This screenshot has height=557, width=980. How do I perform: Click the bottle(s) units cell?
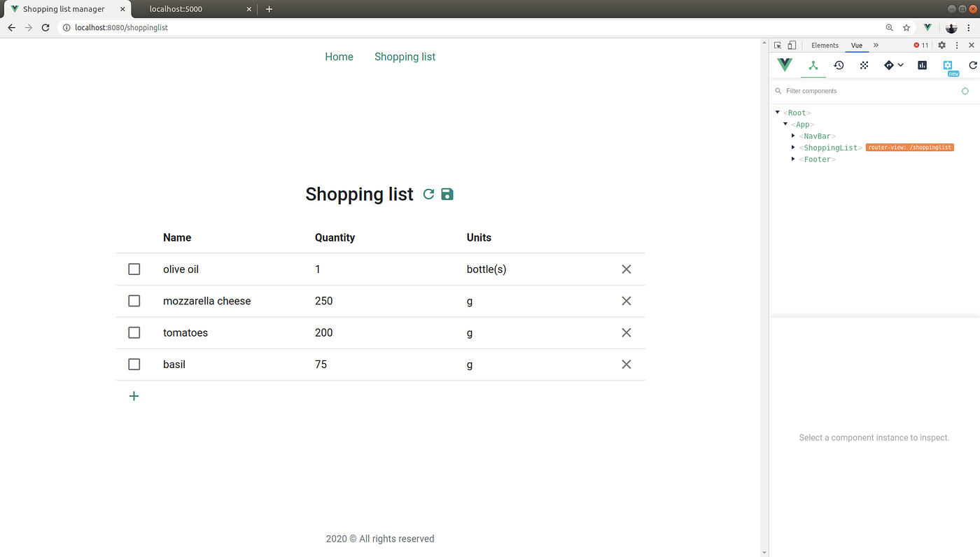pos(486,269)
